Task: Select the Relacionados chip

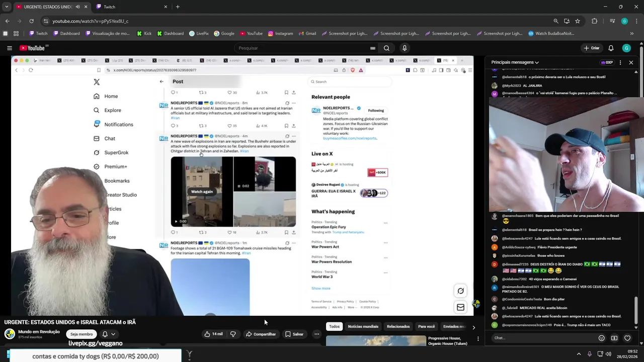Action: [398, 327]
